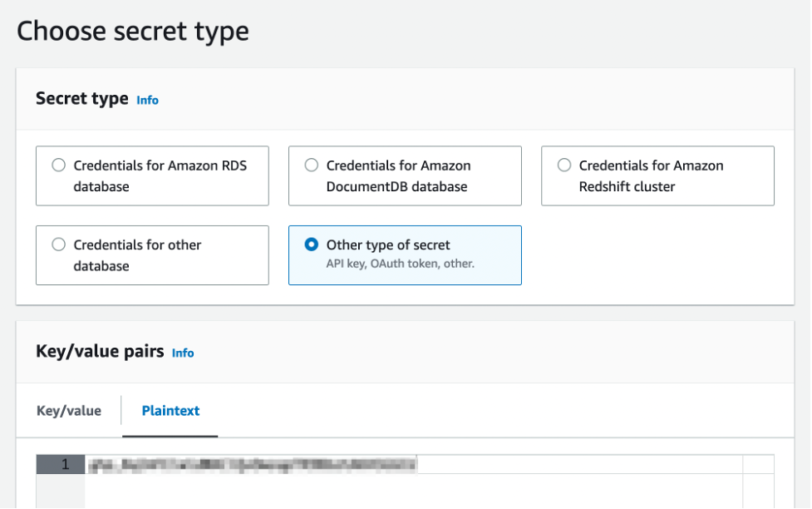
Task: Open the Key/value pairs Info link
Action: (183, 353)
